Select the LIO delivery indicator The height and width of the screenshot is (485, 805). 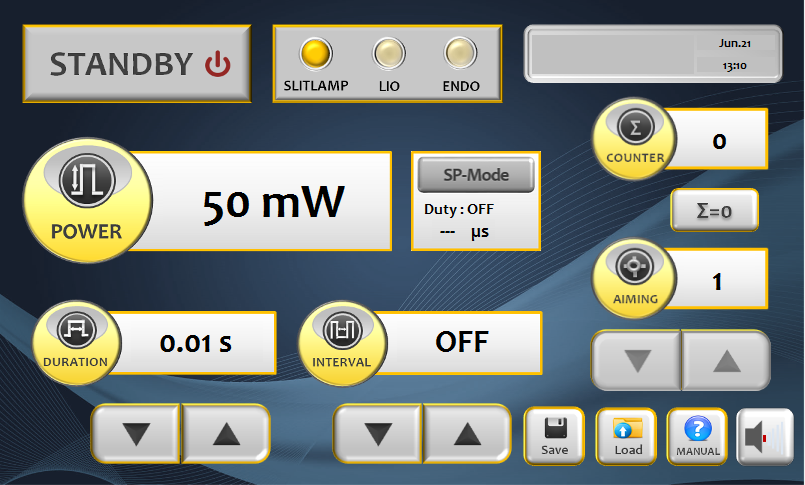389,53
